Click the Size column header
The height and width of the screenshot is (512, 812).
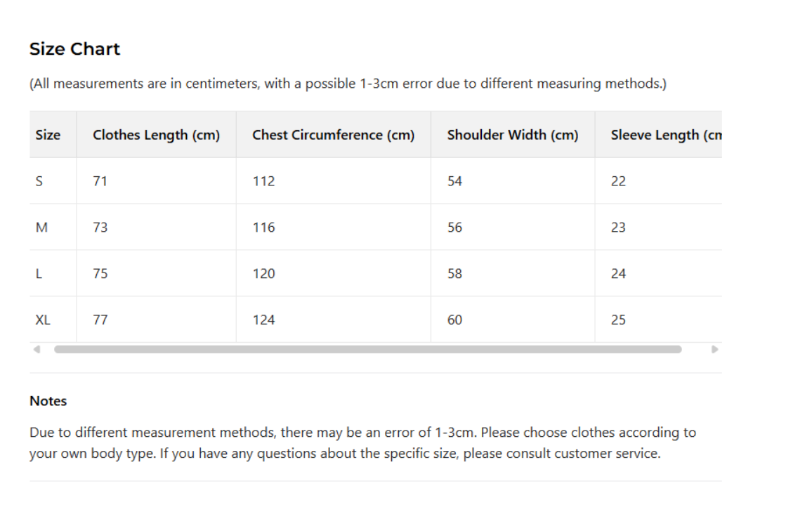tap(48, 135)
